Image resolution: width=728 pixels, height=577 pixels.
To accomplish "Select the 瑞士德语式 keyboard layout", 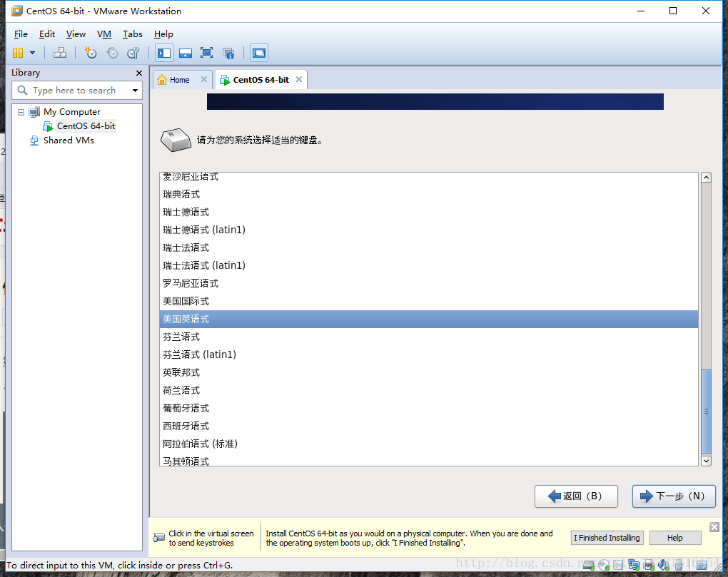I will [x=428, y=212].
